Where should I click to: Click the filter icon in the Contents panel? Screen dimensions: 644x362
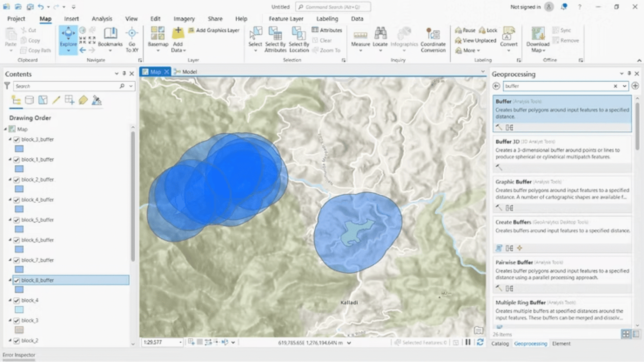(x=7, y=86)
